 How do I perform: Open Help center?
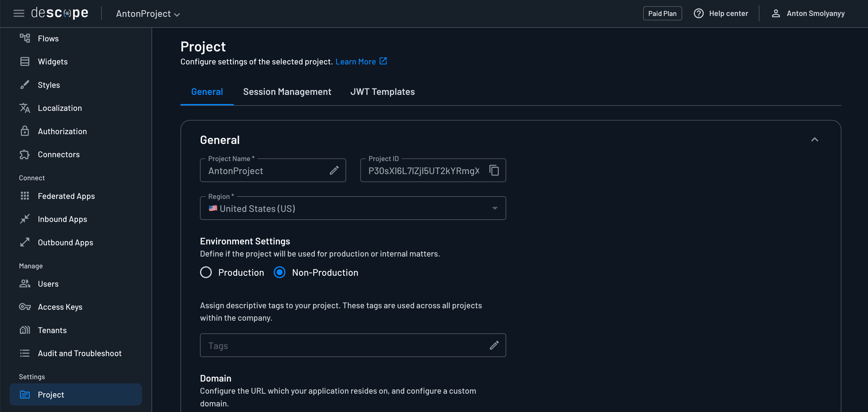coord(721,13)
